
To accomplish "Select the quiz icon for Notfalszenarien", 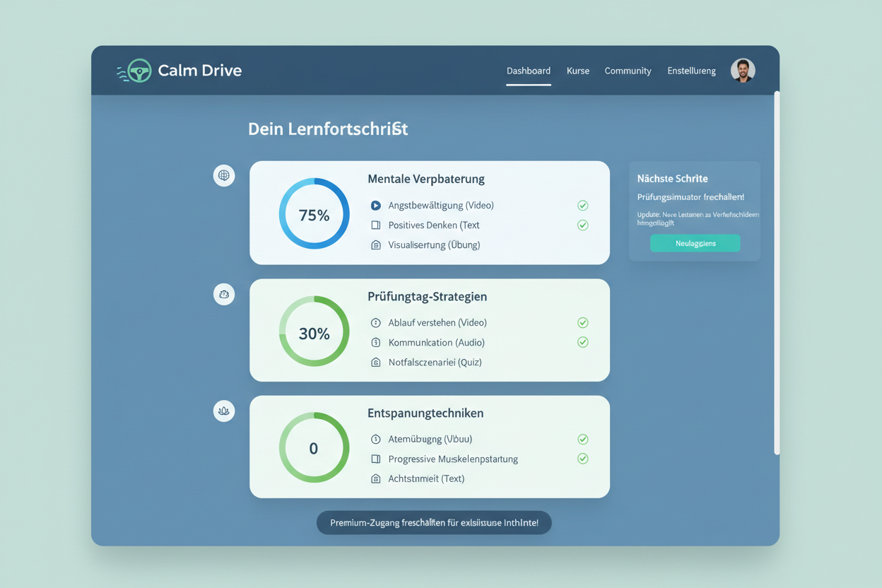I will point(375,362).
